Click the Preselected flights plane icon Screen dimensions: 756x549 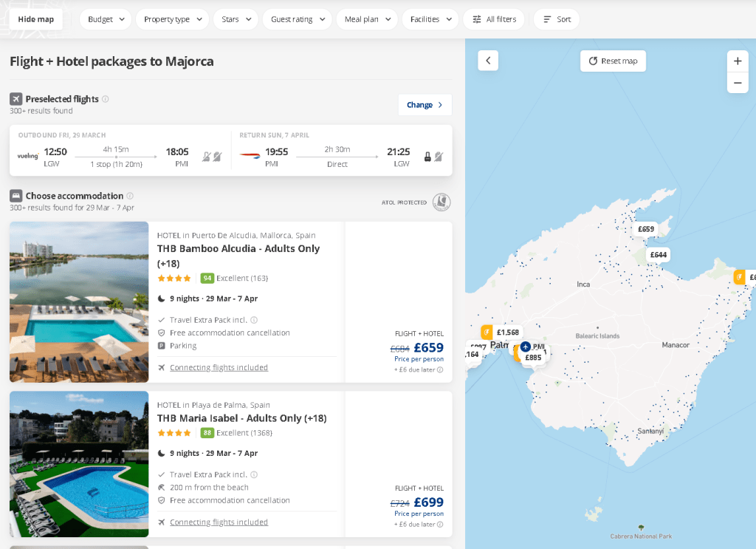[16, 99]
